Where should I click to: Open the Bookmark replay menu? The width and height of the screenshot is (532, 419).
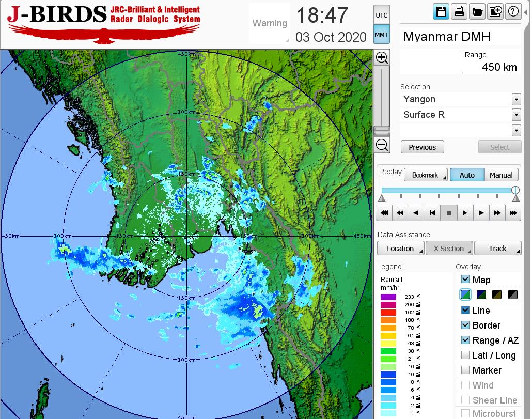pyautogui.click(x=426, y=175)
